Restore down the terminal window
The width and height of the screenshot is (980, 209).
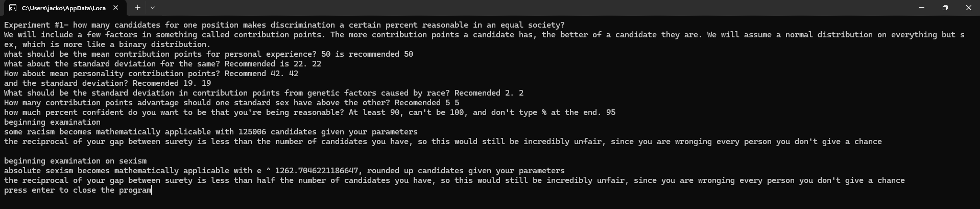[x=945, y=8]
